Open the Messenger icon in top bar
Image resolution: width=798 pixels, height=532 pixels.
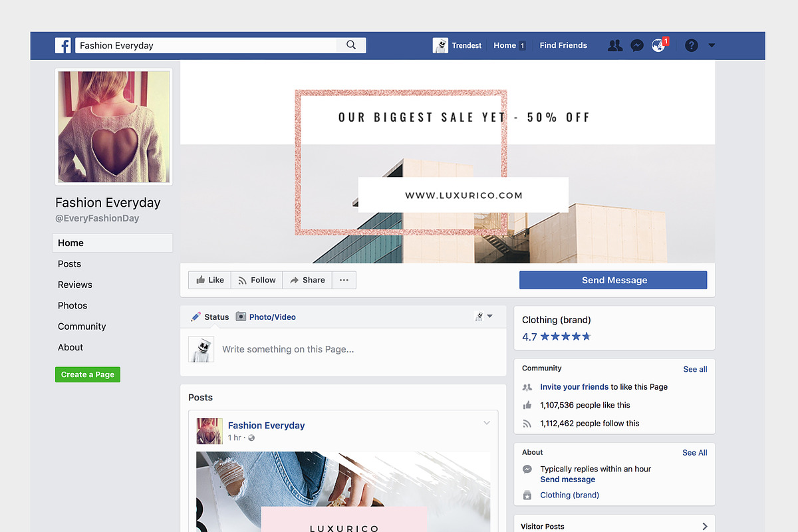(x=637, y=45)
